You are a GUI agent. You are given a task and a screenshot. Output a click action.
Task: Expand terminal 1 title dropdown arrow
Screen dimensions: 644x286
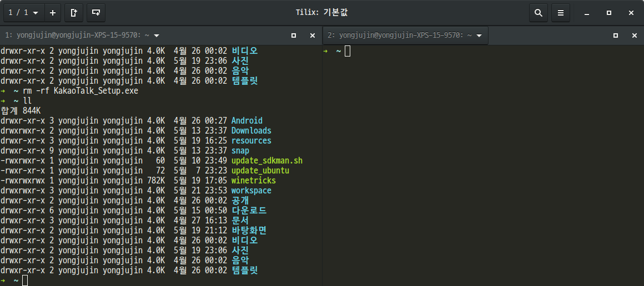point(157,35)
